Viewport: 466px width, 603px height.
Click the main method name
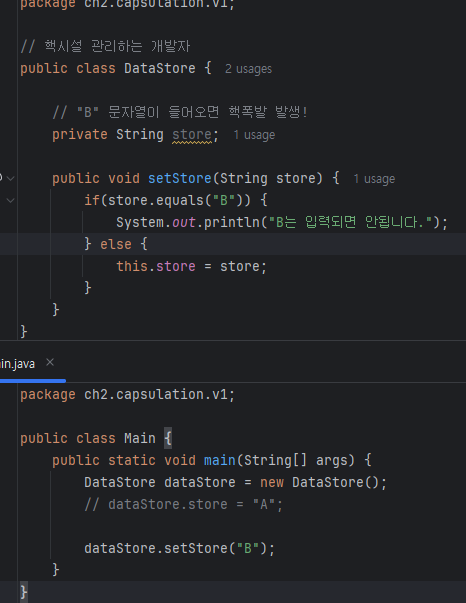click(220, 460)
